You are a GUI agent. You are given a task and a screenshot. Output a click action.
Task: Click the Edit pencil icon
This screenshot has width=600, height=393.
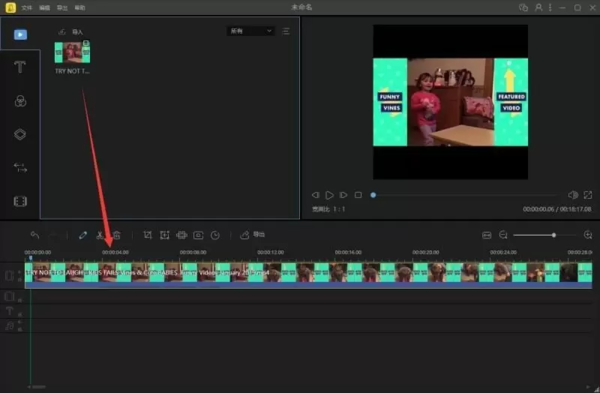click(x=83, y=235)
